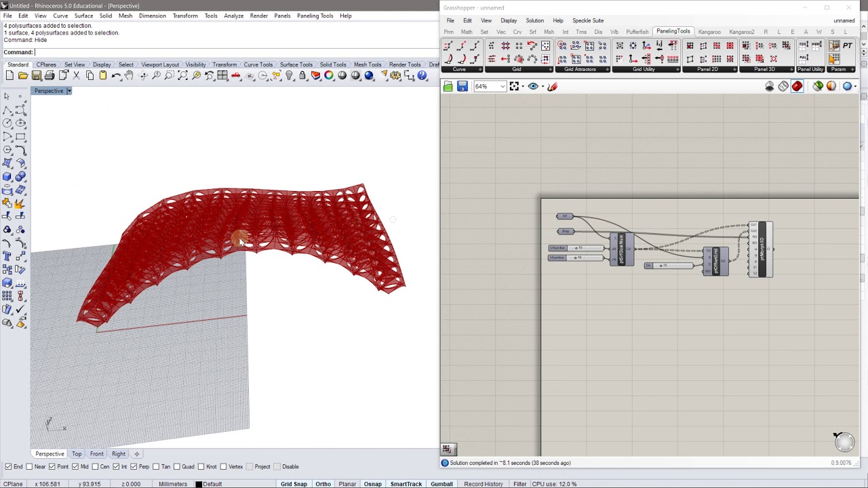Toggle the Int osnap checkbox
The height and width of the screenshot is (488, 868).
116,466
